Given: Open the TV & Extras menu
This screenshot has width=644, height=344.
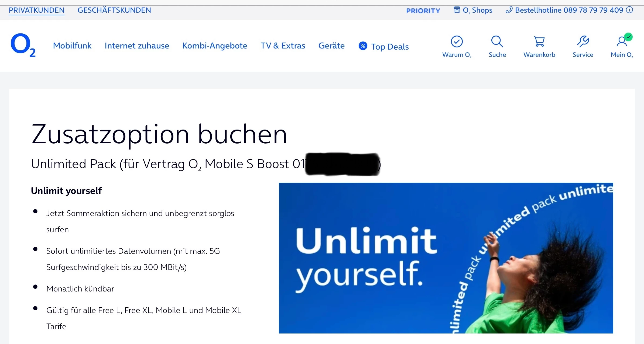Looking at the screenshot, I should (x=283, y=46).
